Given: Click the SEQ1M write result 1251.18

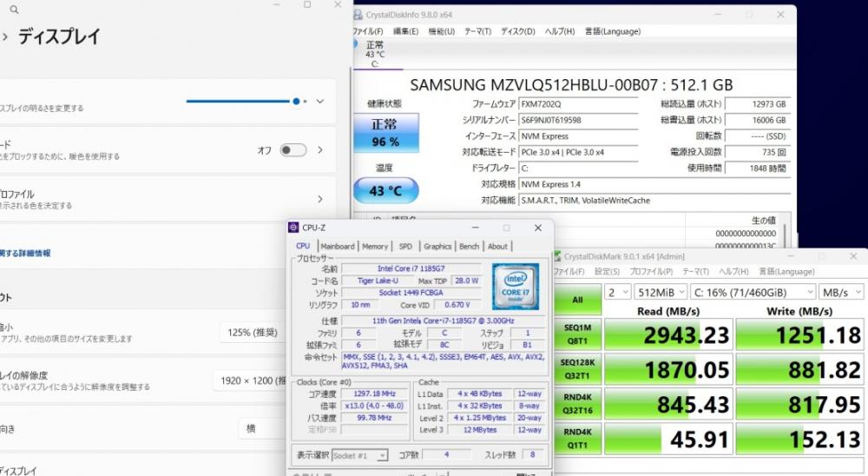Looking at the screenshot, I should 799,335.
